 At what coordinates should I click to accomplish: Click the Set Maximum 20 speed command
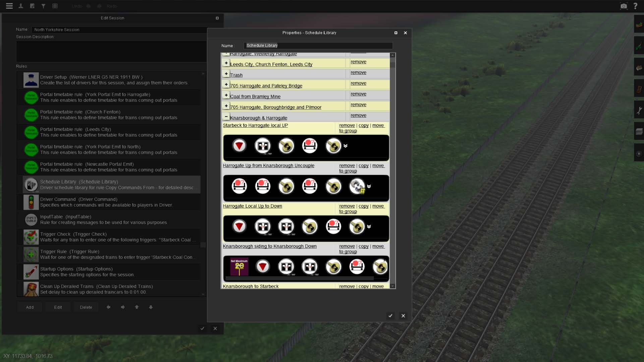(239, 267)
